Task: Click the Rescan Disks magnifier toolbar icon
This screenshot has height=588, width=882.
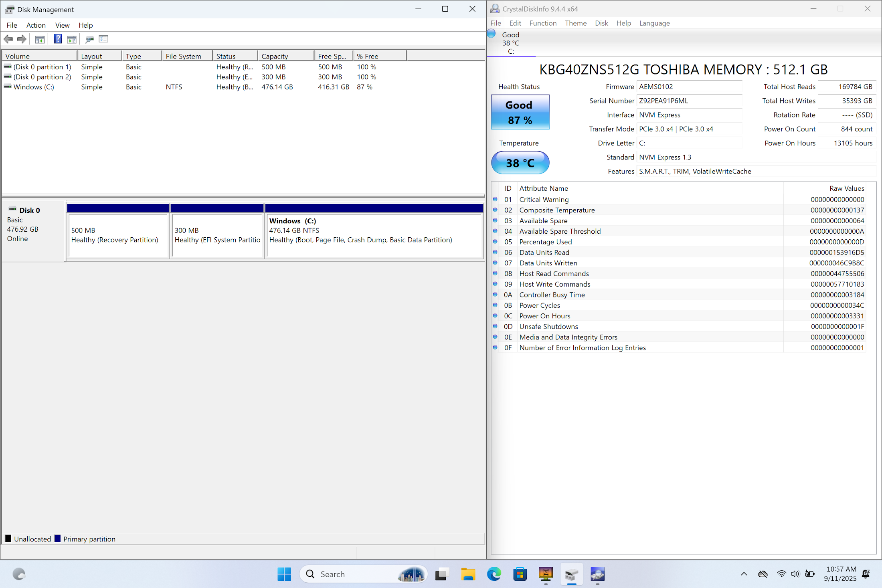Action: (89, 39)
